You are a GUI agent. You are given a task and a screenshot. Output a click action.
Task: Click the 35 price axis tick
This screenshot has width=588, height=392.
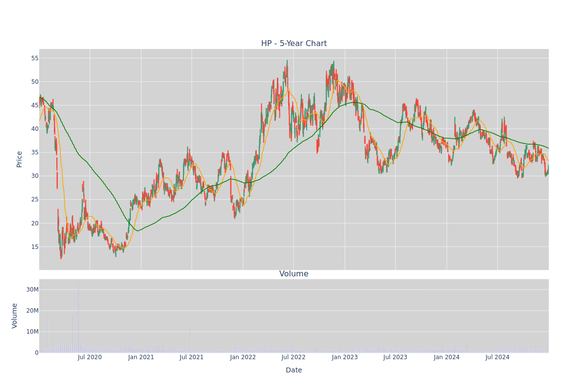[34, 152]
